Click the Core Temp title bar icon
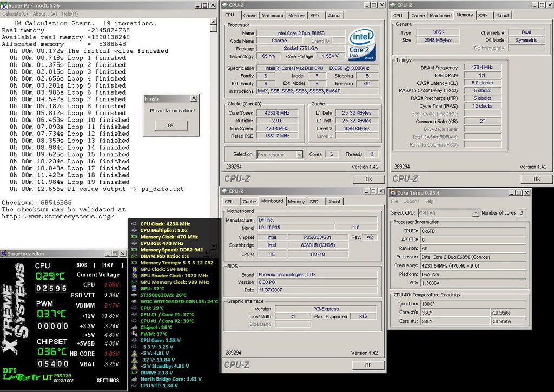 [393, 193]
